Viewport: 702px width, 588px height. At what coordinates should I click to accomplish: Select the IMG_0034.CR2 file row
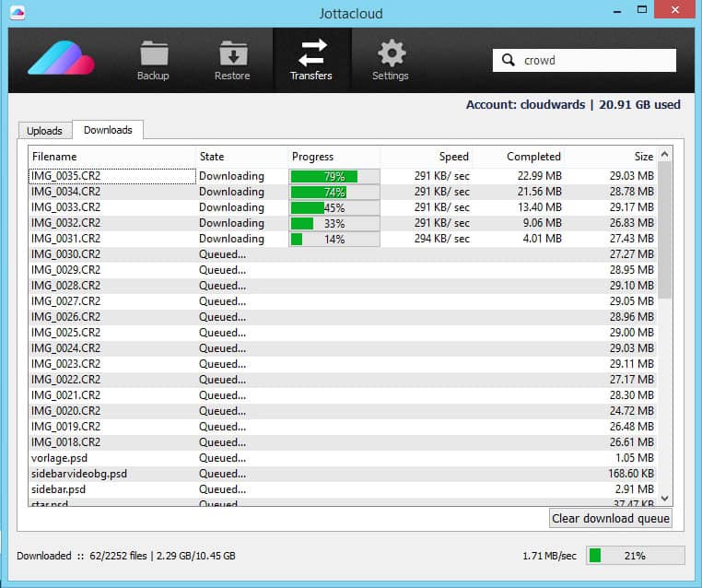point(343,192)
